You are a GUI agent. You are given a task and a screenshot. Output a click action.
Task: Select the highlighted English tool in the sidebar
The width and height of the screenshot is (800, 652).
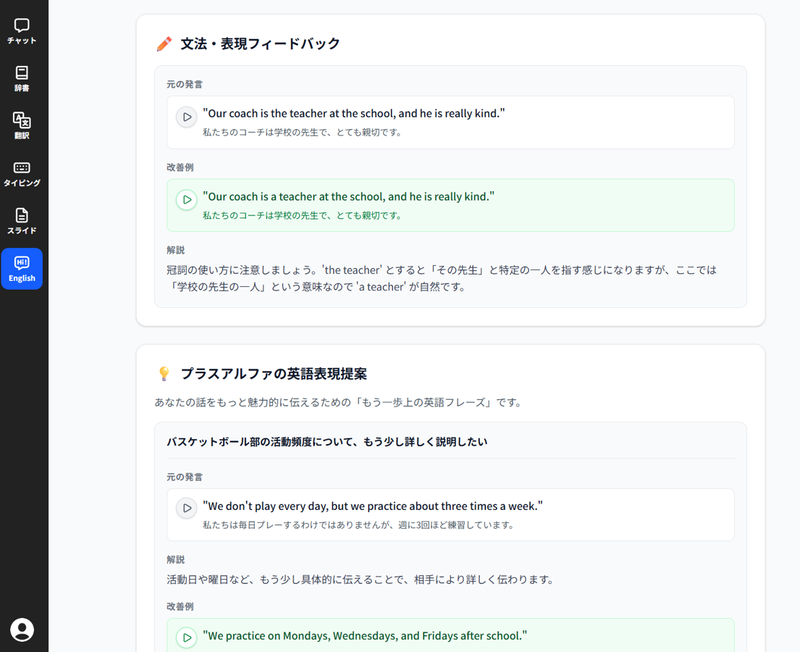[22, 268]
